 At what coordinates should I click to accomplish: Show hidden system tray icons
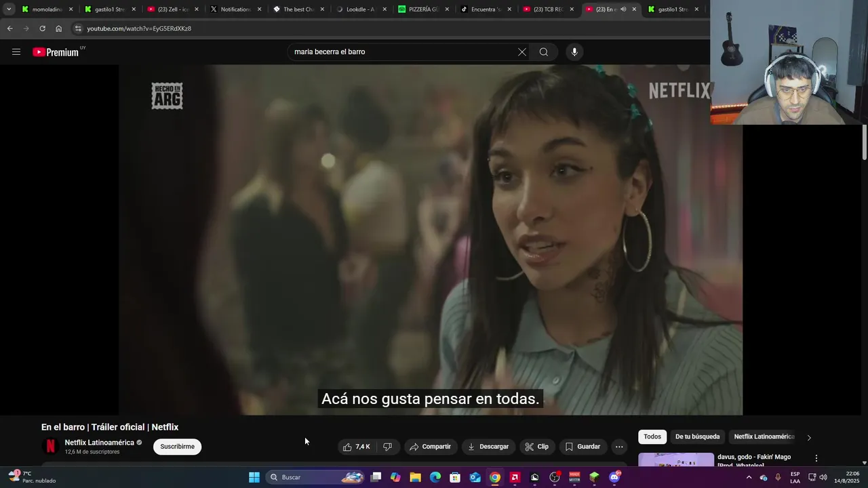point(749,477)
